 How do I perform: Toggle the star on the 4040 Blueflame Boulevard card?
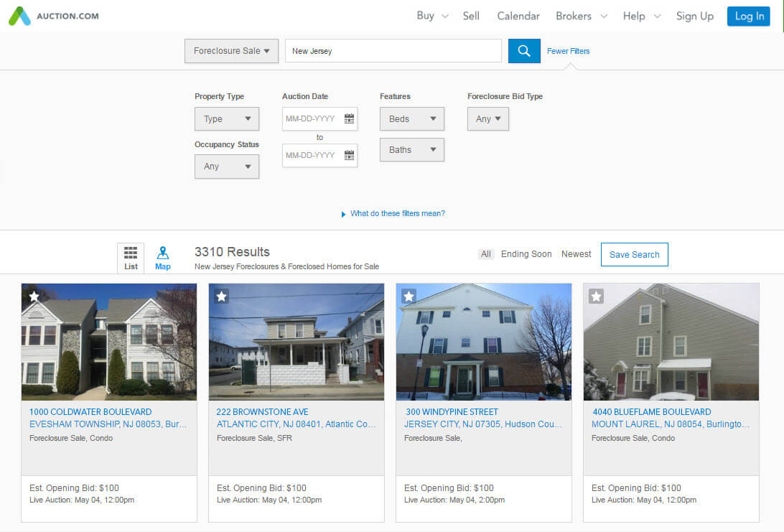pyautogui.click(x=596, y=296)
